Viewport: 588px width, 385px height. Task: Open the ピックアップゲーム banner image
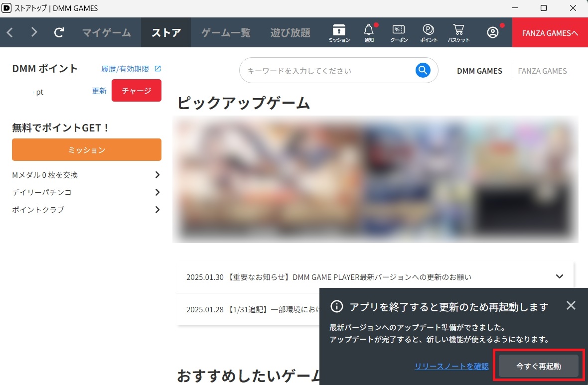tap(375, 179)
